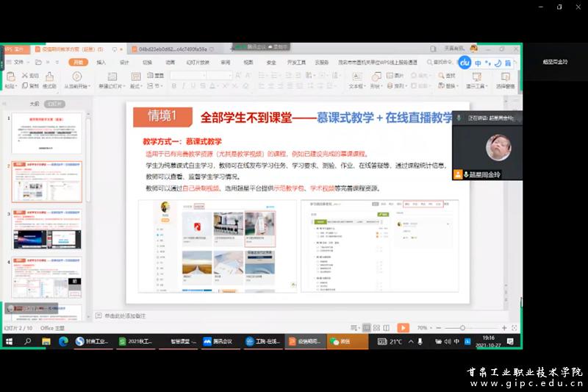Click the Paste icon in the ribbon
The height and width of the screenshot is (392, 588).
pyautogui.click(x=10, y=76)
